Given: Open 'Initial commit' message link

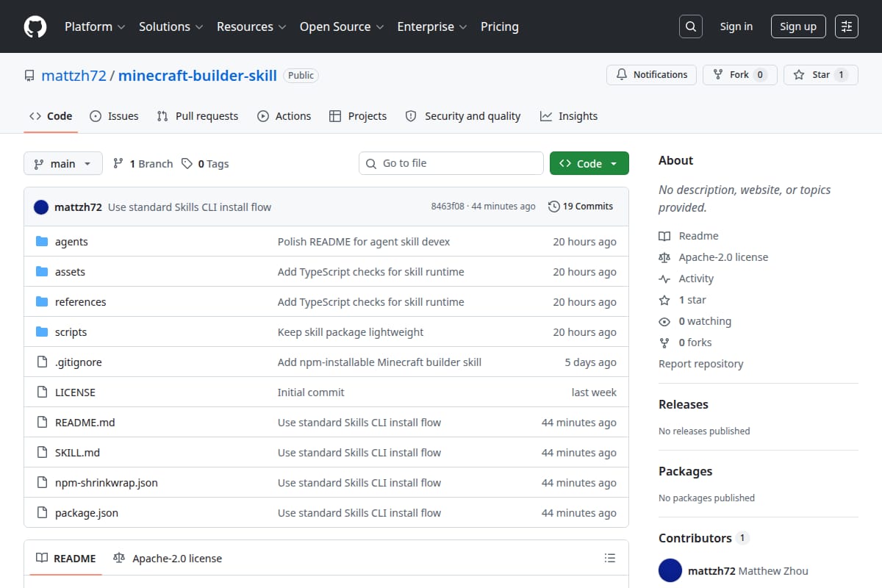Looking at the screenshot, I should coord(311,392).
